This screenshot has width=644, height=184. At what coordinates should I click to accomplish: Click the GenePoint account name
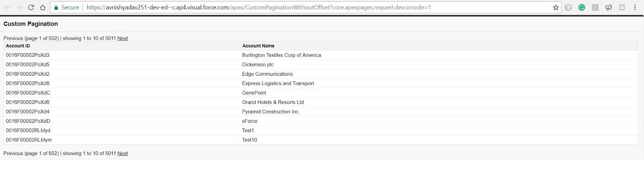click(x=254, y=93)
